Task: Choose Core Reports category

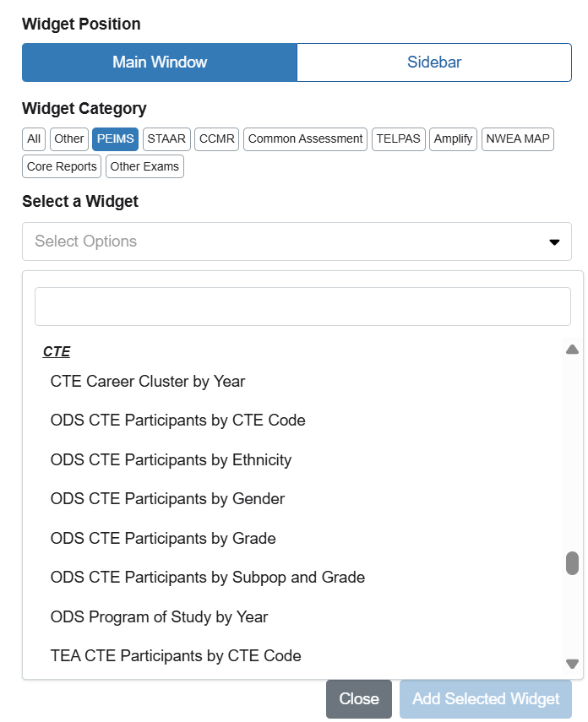Action: [x=62, y=166]
